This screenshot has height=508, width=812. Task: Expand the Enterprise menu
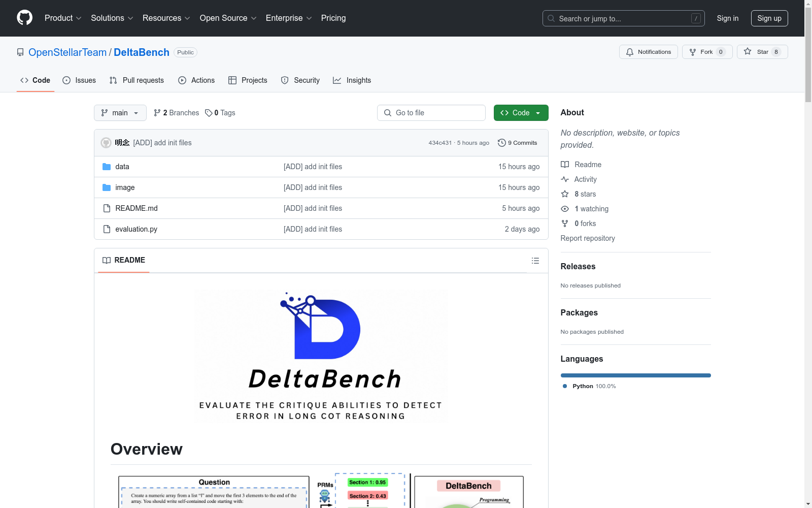[289, 18]
